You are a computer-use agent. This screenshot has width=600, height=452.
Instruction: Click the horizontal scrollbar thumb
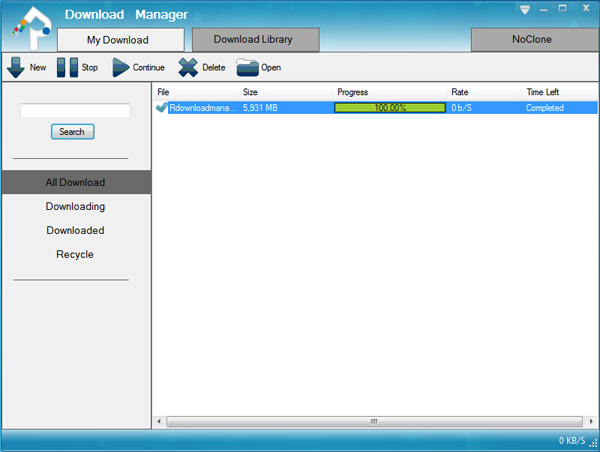click(x=374, y=421)
